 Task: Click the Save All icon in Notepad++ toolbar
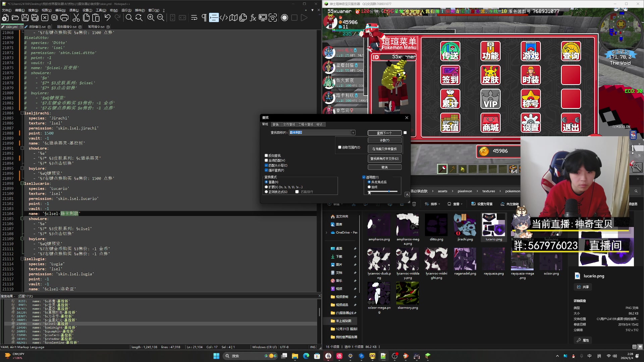tap(35, 18)
